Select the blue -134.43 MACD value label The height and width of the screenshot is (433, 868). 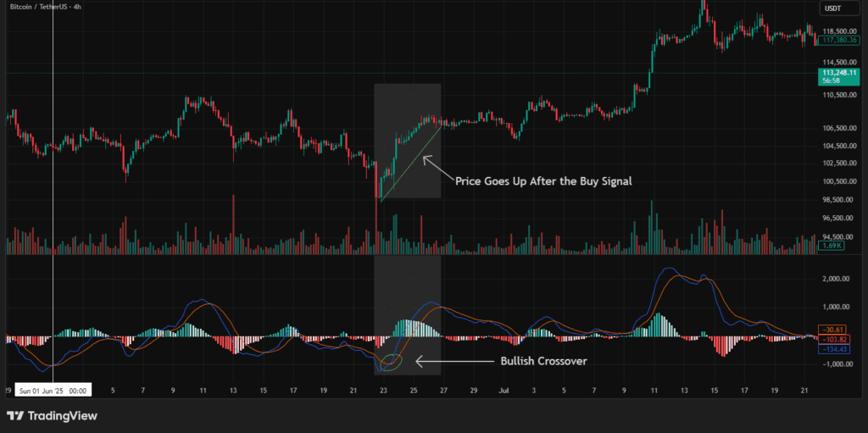point(832,347)
